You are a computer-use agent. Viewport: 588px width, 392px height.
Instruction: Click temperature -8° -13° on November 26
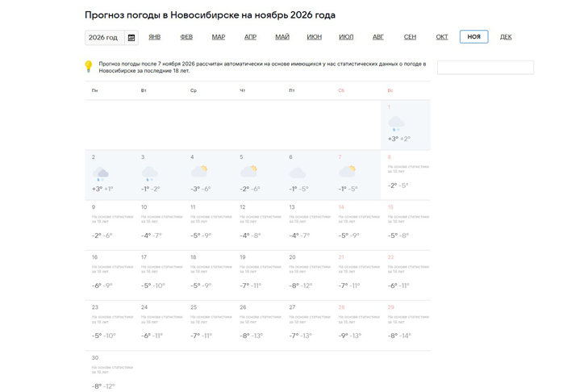251,336
